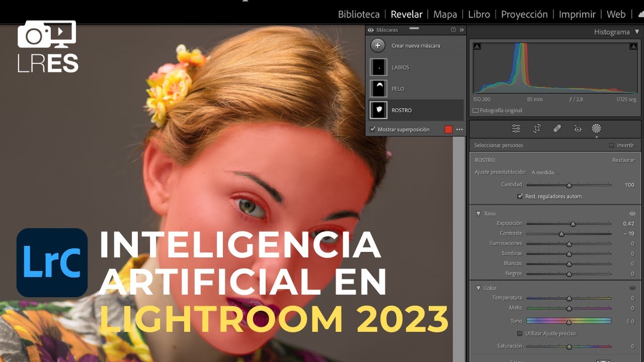Click the Sombras slider handle
644x362 pixels.
point(569,254)
